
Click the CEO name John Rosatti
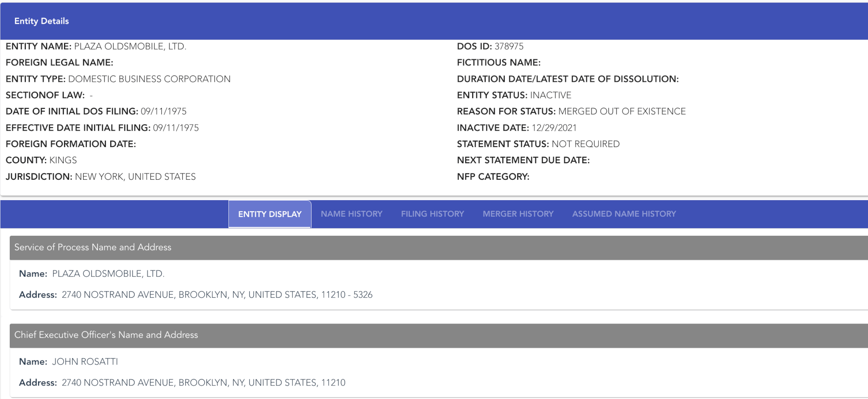pos(85,362)
